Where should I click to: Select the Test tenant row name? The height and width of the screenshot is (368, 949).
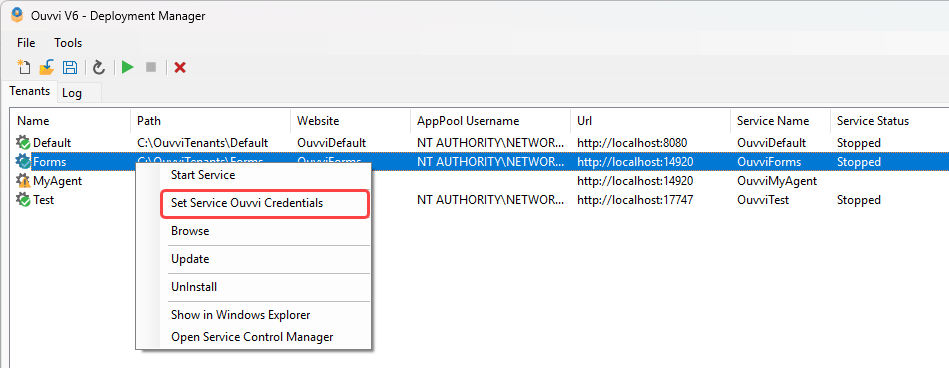[x=44, y=199]
